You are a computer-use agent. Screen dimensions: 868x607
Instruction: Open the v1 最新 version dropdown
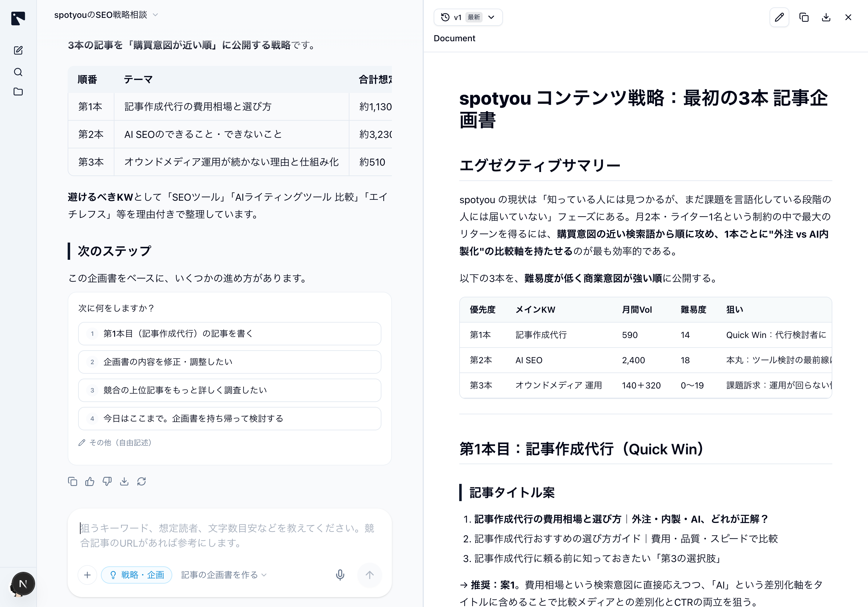[x=468, y=18]
